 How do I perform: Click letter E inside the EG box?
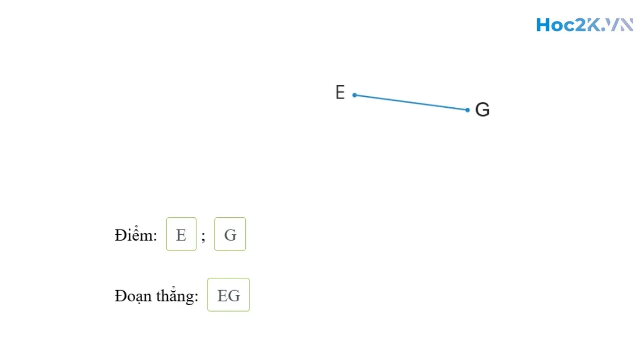point(223,295)
